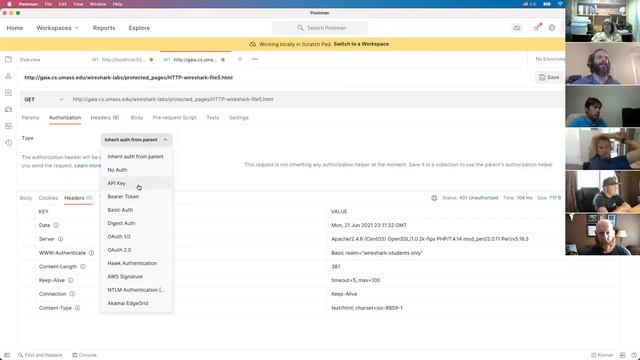Click the search magnifier in Search Postman
The image size is (640, 360).
click(x=300, y=28)
